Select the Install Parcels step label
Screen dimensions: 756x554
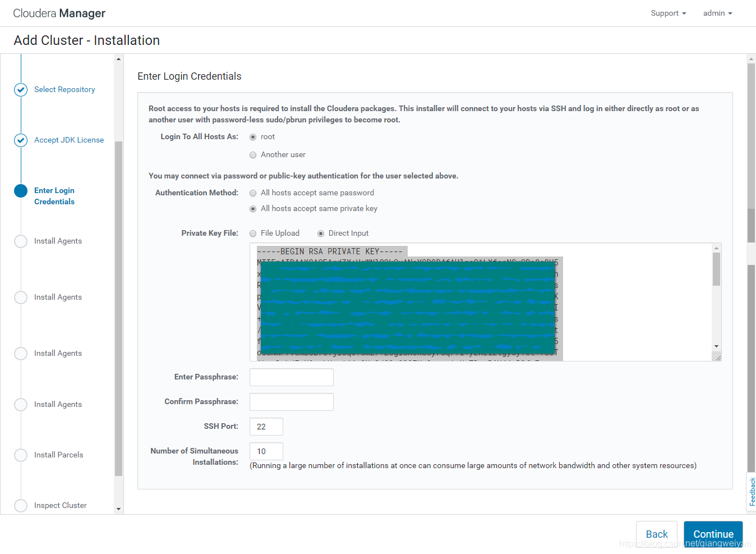(x=58, y=455)
